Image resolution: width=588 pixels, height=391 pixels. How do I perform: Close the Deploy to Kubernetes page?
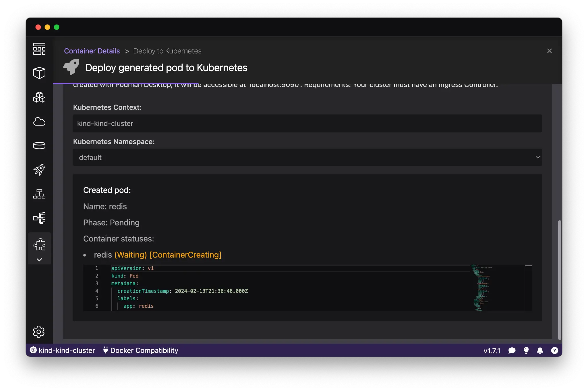pyautogui.click(x=550, y=51)
